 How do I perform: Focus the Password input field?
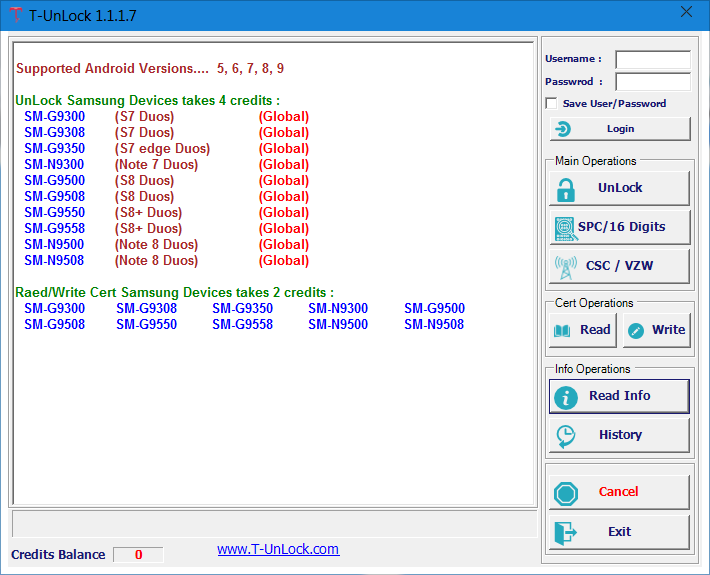pyautogui.click(x=653, y=82)
